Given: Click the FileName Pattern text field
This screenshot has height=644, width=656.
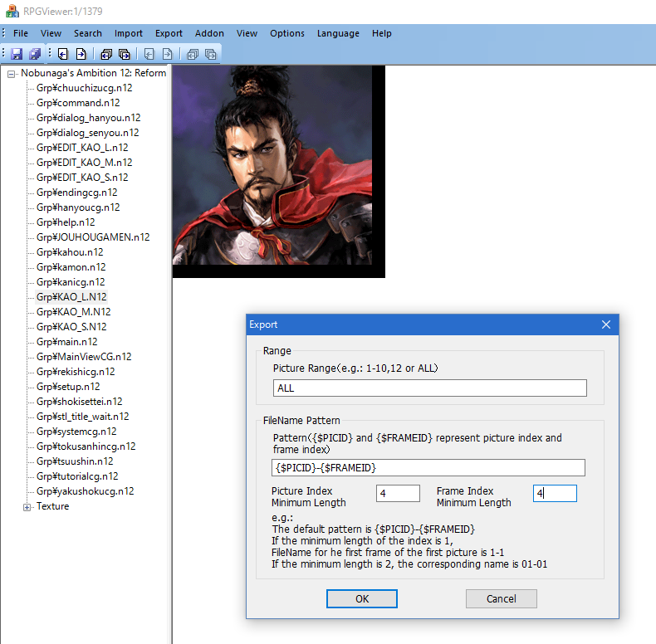Looking at the screenshot, I should tap(428, 467).
